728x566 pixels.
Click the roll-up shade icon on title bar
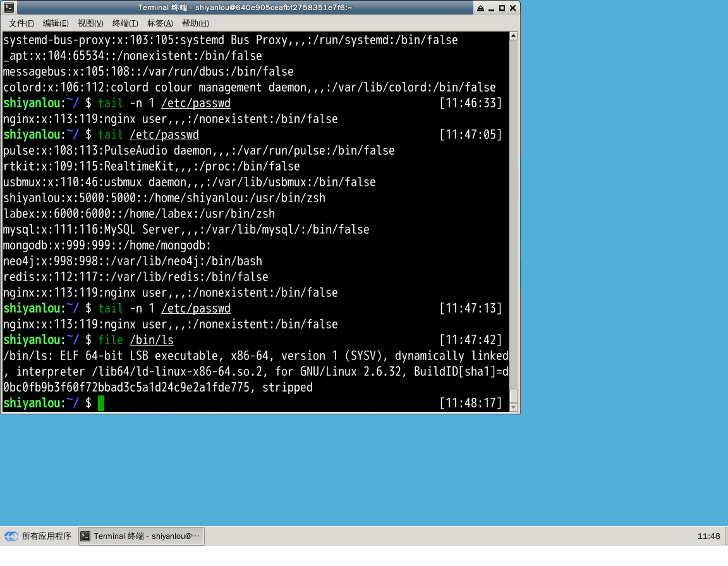tap(480, 7)
